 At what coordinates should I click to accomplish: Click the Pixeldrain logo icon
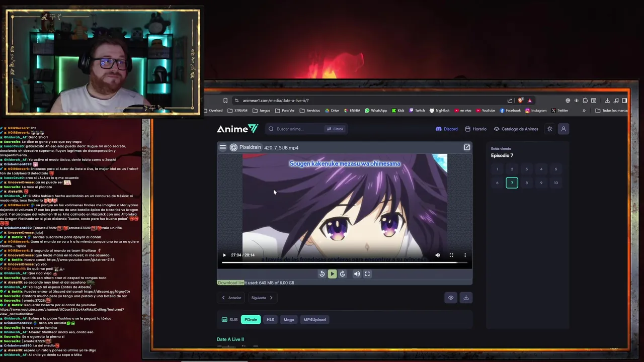point(233,147)
